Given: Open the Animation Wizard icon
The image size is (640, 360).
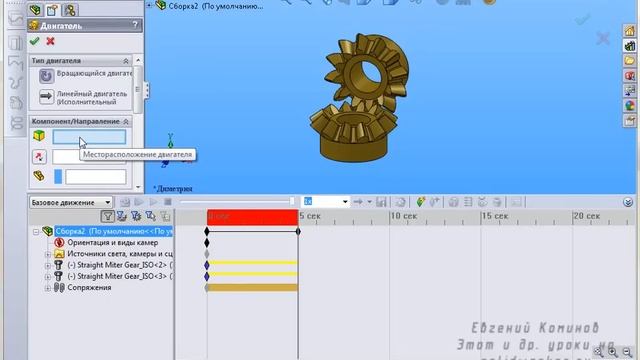Looking at the screenshot, I should pos(400,202).
